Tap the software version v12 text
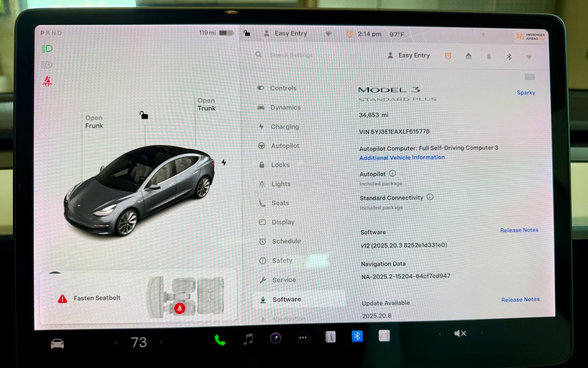The image size is (588, 368). [x=404, y=245]
